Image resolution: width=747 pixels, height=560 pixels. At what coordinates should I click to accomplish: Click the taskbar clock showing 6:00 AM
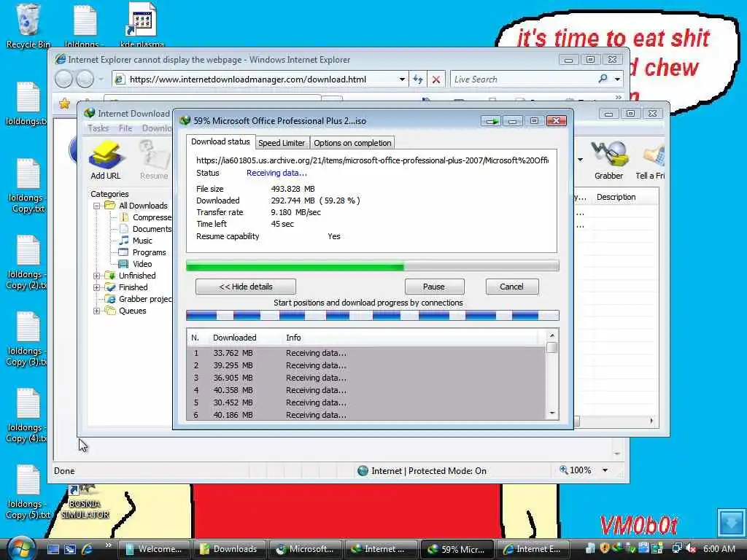pyautogui.click(x=719, y=549)
